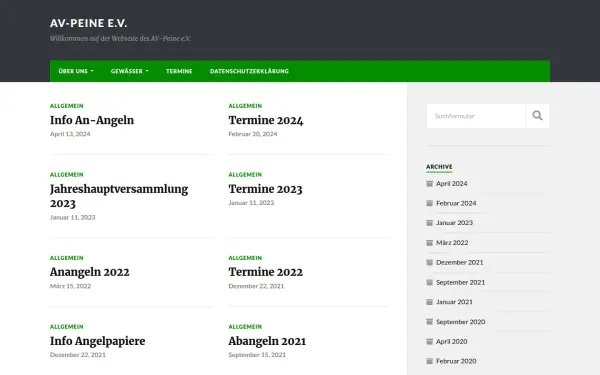Open the Termine 2022 post
This screenshot has height=375, width=600.
[266, 272]
